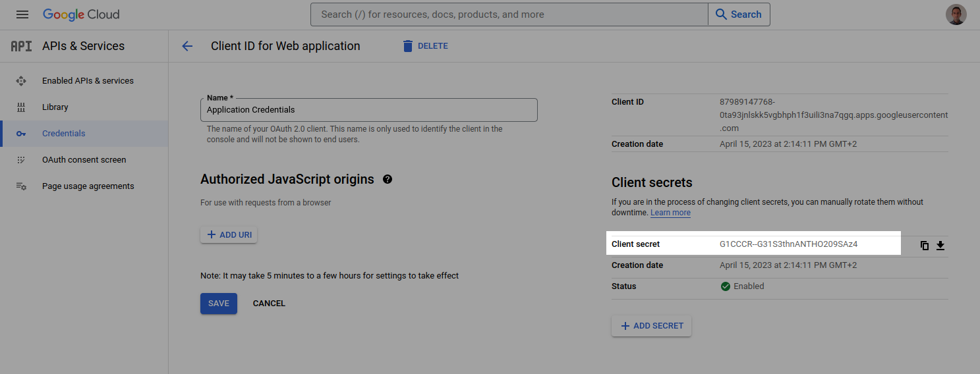Open OAuth consent screen page
Screen dimensions: 980x374
click(x=84, y=160)
